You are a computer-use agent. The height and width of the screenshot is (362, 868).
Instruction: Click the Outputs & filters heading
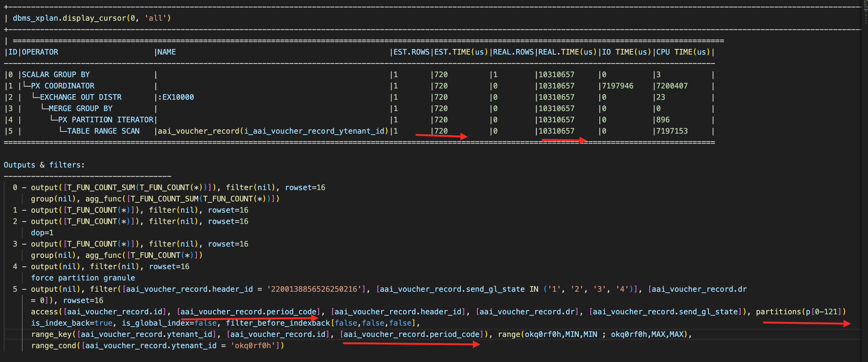(44, 165)
